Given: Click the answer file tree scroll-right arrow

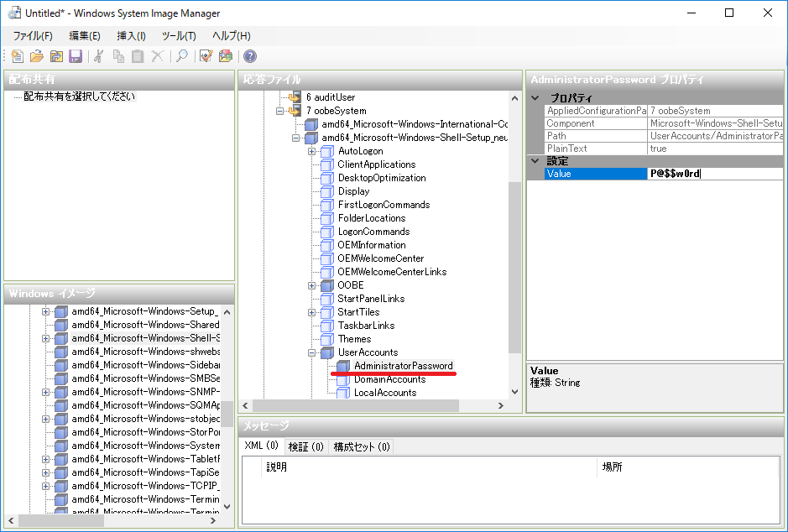Looking at the screenshot, I should pos(500,405).
